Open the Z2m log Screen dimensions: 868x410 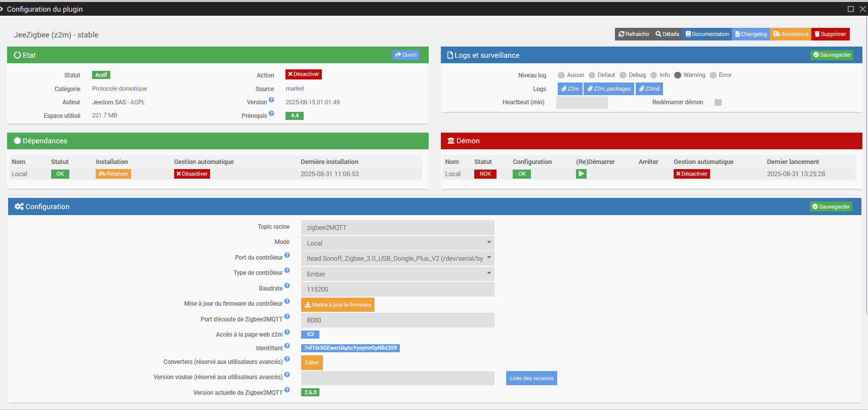[570, 89]
